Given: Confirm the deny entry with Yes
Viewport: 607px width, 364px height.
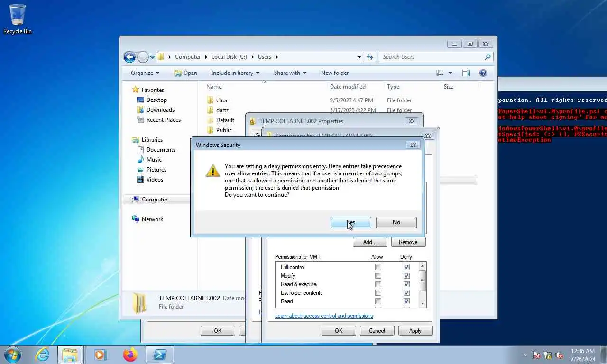Looking at the screenshot, I should [351, 222].
